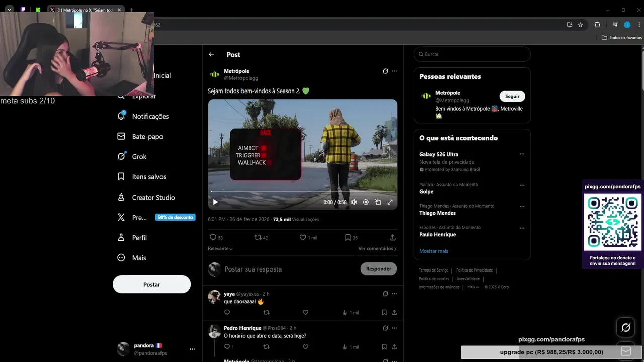
Task: Open more options on yaya's reply
Action: (x=394, y=294)
